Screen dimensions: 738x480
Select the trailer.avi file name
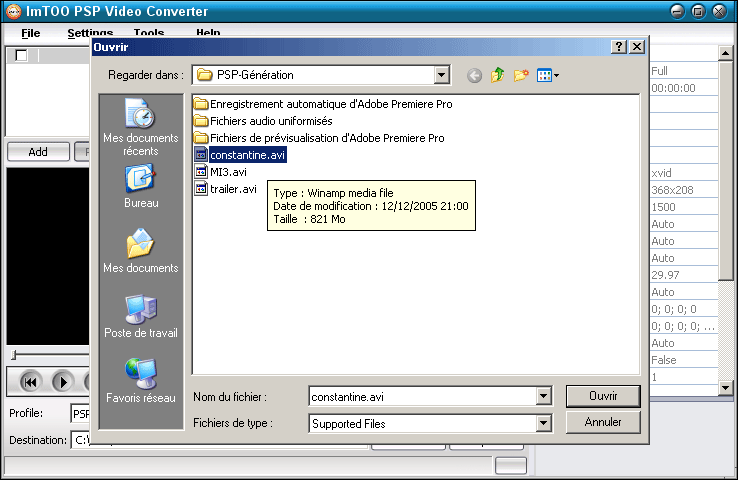pyautogui.click(x=233, y=189)
